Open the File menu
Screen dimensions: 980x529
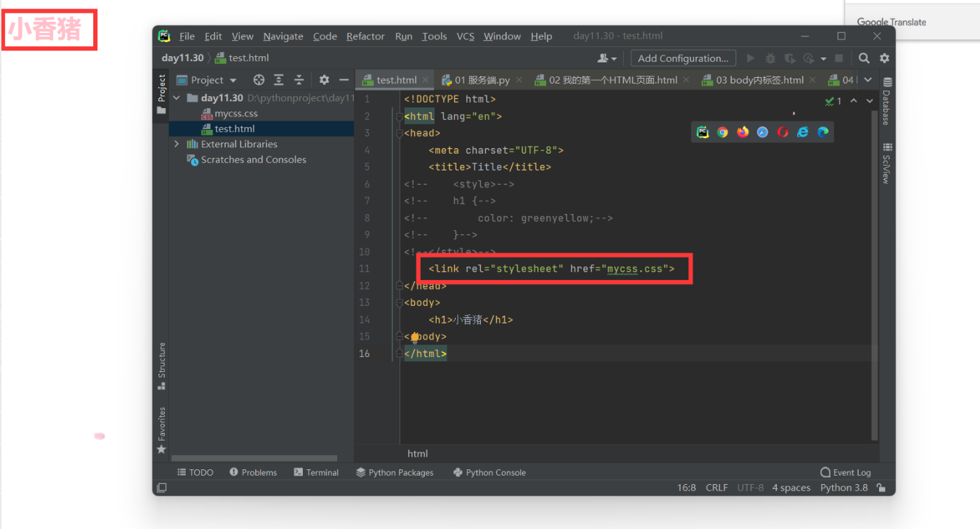tap(186, 36)
